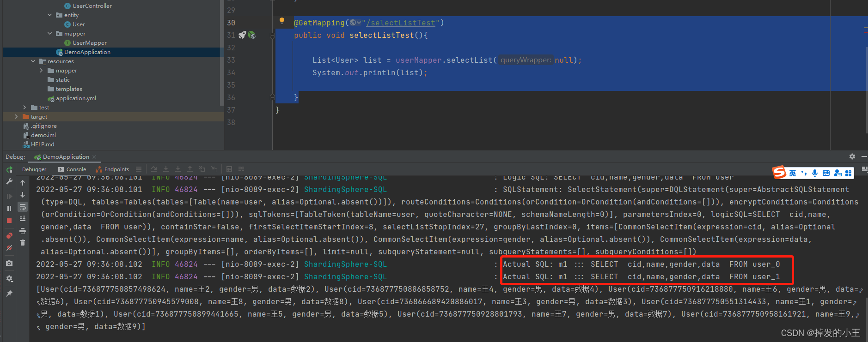Viewport: 868px width, 342px height.
Task: Click the Rerun DemoApplication debug icon
Action: (9, 170)
